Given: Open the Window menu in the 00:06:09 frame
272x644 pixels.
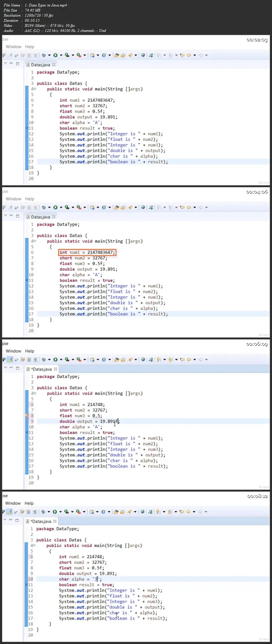Looking at the screenshot, I should click(14, 351).
